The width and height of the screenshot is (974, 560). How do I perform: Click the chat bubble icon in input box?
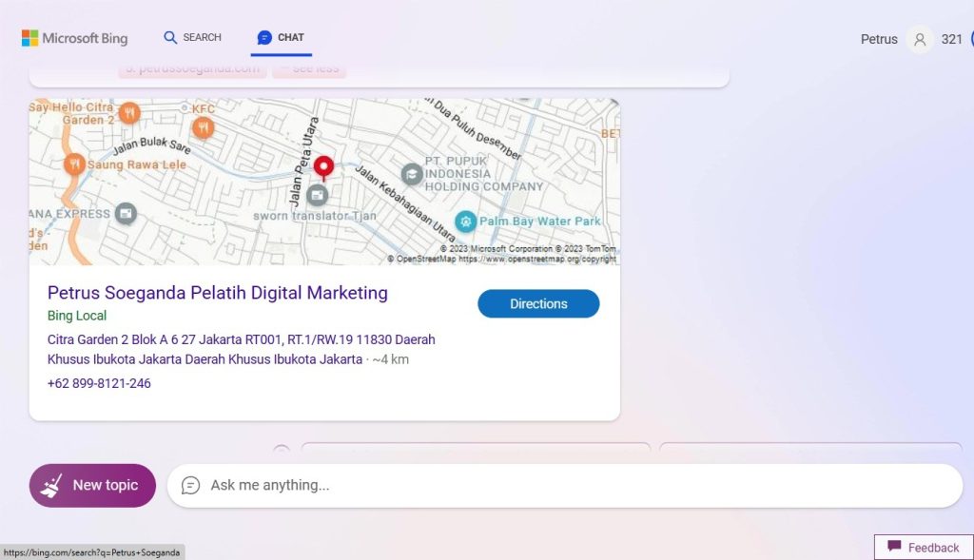pyautogui.click(x=190, y=485)
